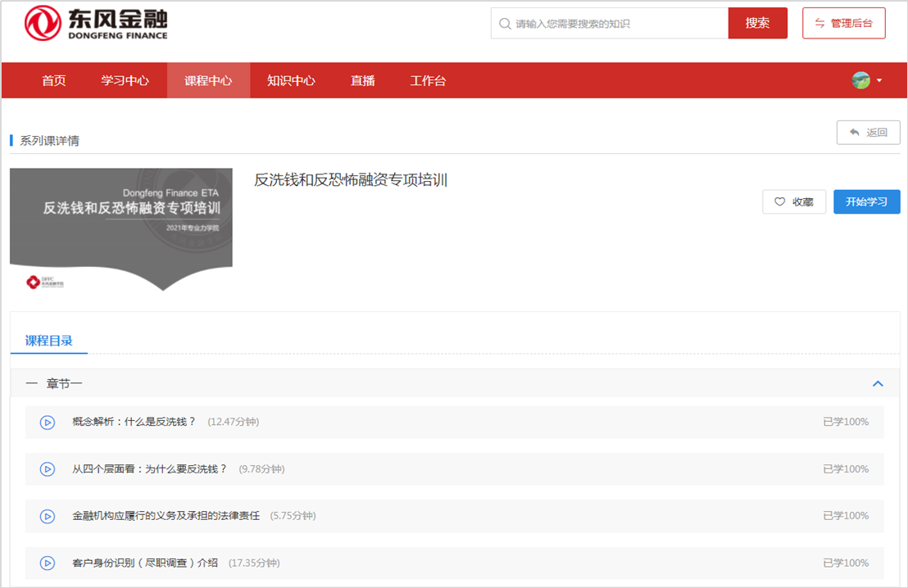Switch to the 课程目录 tab
Image resolution: width=908 pixels, height=588 pixels.
pyautogui.click(x=49, y=341)
